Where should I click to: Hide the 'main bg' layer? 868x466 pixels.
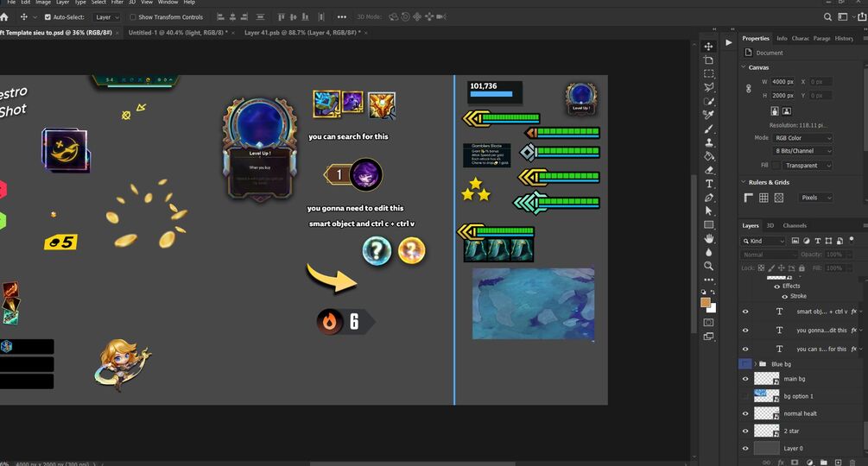(745, 379)
